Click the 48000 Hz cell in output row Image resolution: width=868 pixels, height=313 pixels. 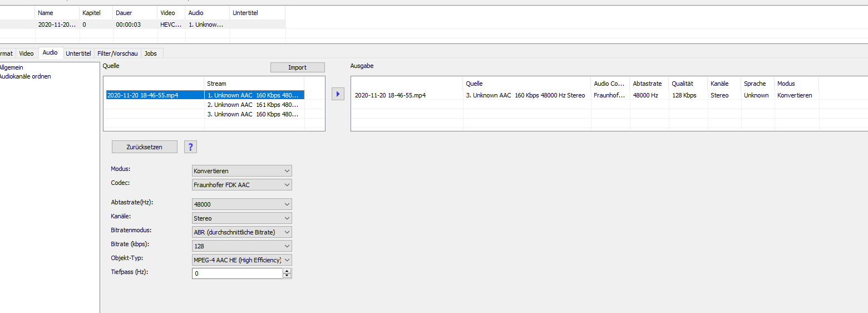point(649,95)
